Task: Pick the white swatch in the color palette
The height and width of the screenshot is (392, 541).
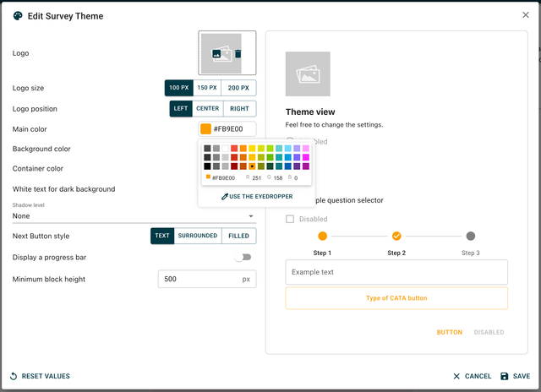Action: [225, 149]
